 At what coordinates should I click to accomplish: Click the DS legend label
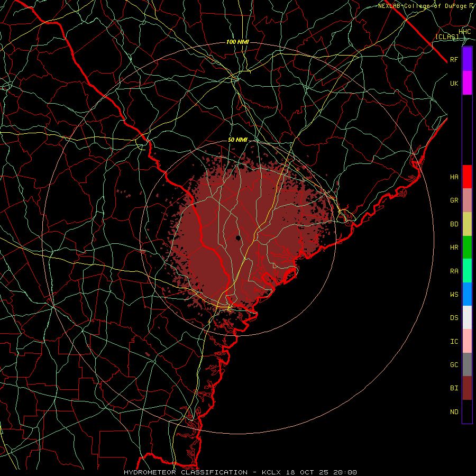pyautogui.click(x=454, y=318)
